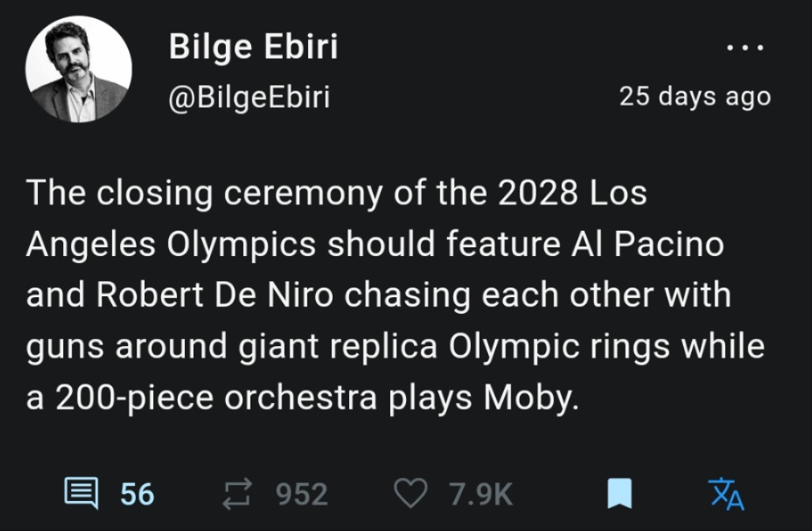Viewport: 812px width, 531px height.
Task: Click the repost count 952
Action: click(302, 495)
